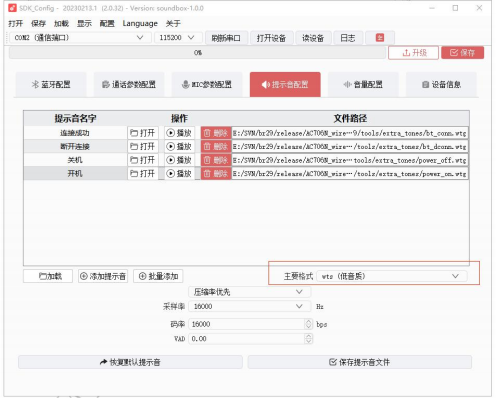Click 打开 in the 关机 row
Viewport: 496px width, 398px height.
(x=143, y=160)
